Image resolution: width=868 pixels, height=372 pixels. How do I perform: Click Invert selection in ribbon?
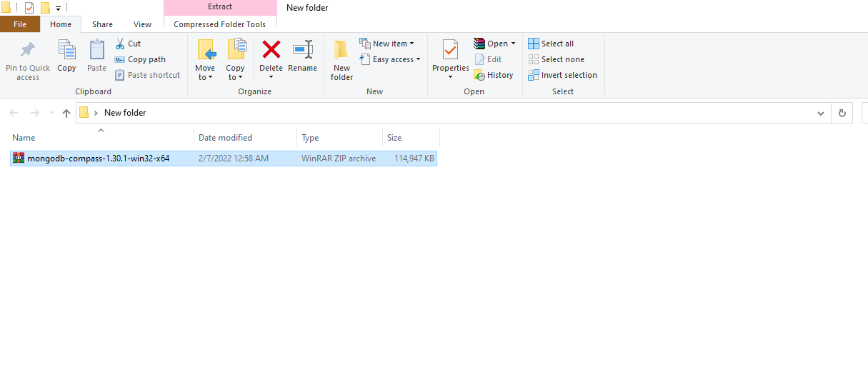click(x=563, y=75)
